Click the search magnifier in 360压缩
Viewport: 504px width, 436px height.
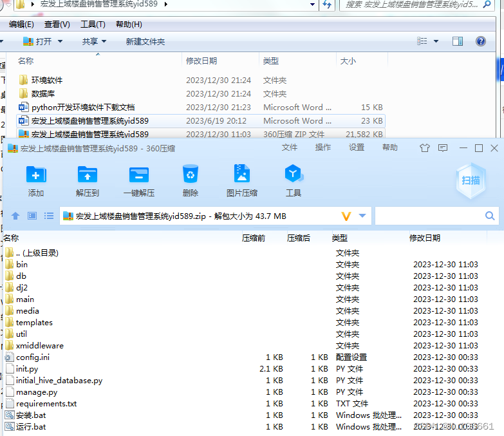tap(490, 216)
